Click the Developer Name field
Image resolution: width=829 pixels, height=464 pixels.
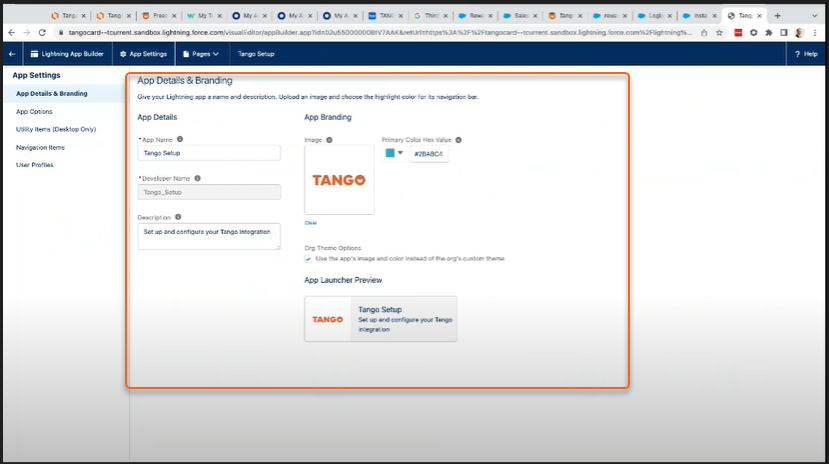tap(209, 192)
